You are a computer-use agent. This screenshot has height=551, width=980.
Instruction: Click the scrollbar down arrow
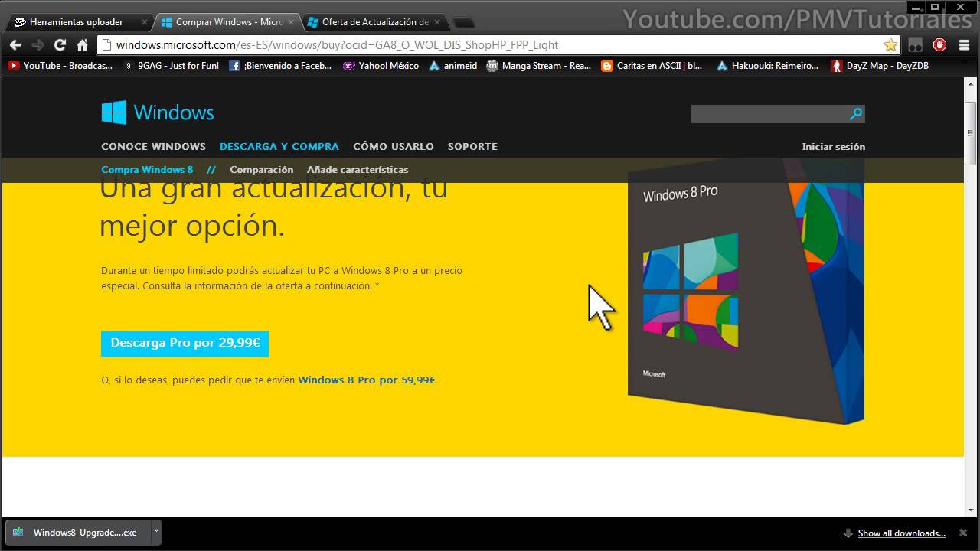[971, 510]
